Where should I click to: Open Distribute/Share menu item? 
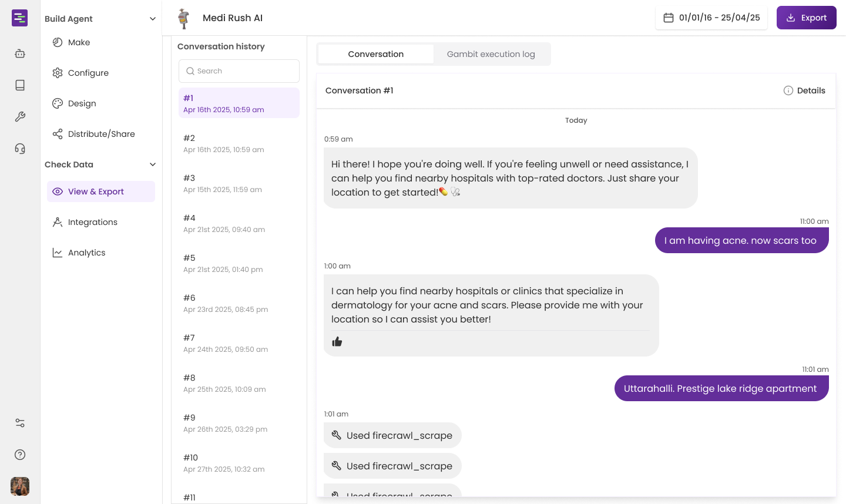click(x=101, y=134)
